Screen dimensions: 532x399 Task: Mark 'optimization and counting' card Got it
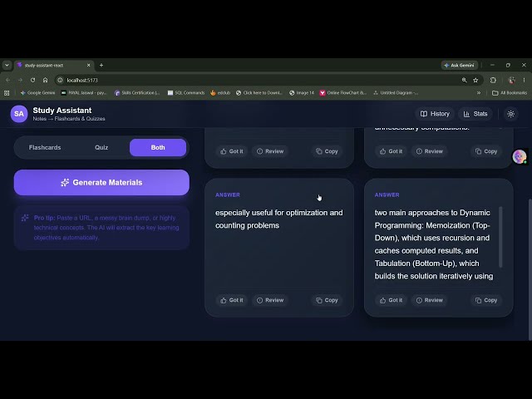(x=232, y=300)
